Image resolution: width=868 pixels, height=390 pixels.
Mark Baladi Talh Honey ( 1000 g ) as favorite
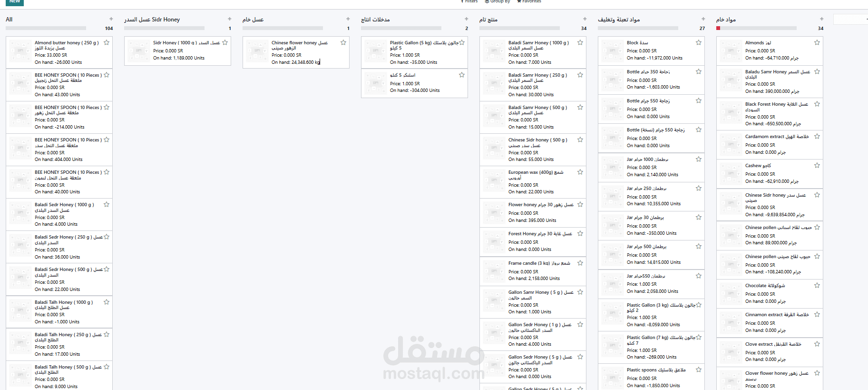(107, 302)
